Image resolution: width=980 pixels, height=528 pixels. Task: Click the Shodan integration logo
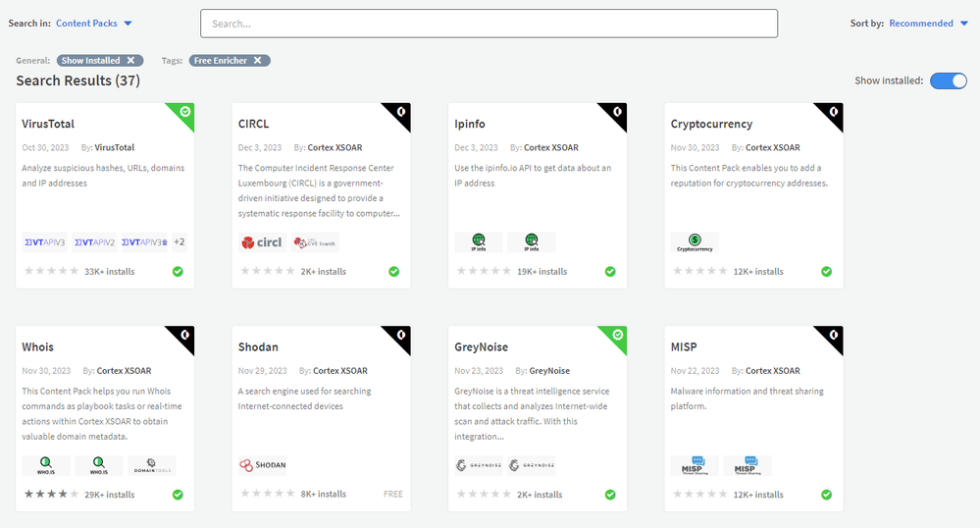tap(262, 465)
